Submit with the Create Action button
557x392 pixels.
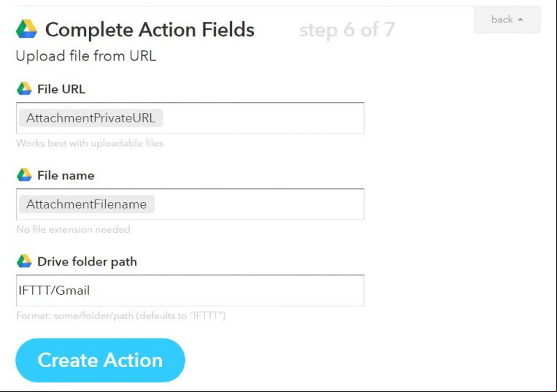(x=100, y=360)
